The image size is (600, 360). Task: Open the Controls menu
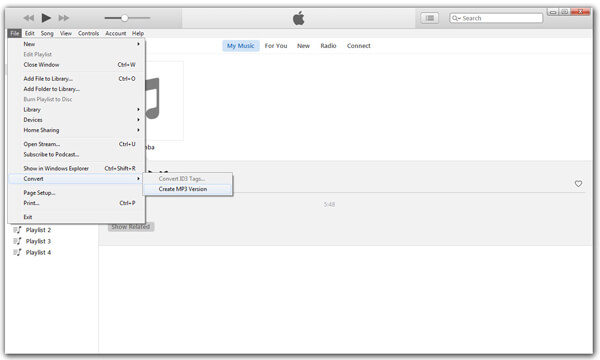(88, 33)
